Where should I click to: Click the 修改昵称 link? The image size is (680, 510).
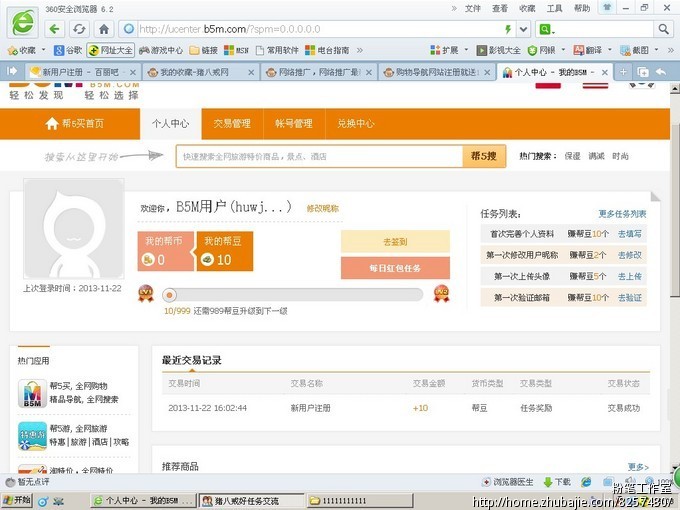pos(323,209)
